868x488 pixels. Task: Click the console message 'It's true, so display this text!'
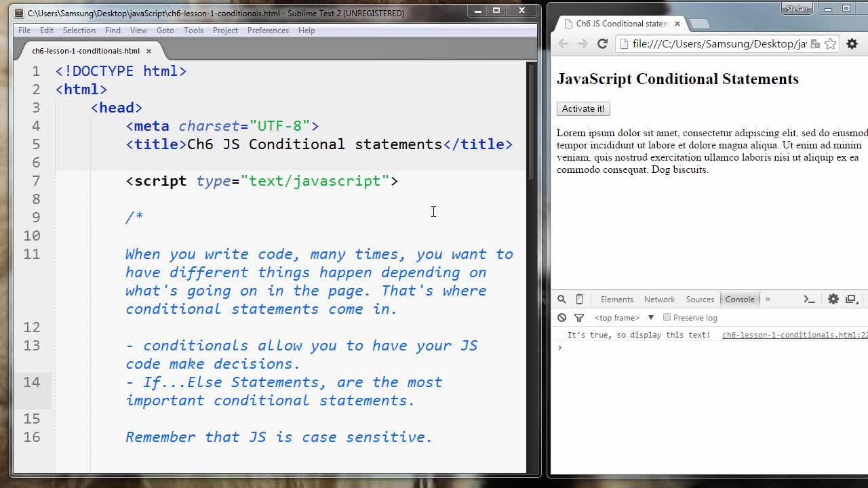coord(638,335)
